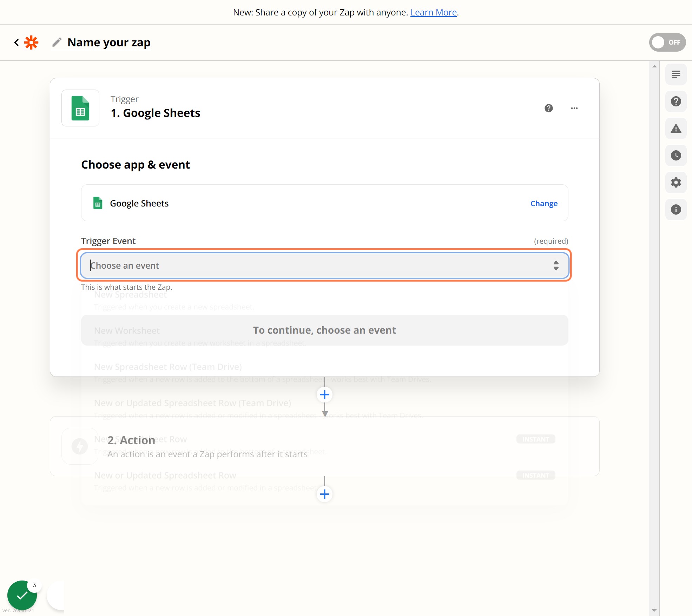Click the Name your zap title

pyautogui.click(x=109, y=42)
